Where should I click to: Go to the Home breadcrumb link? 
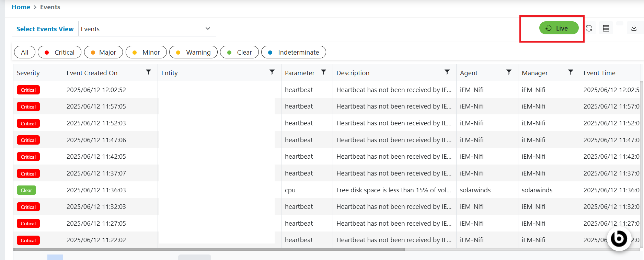tap(21, 7)
